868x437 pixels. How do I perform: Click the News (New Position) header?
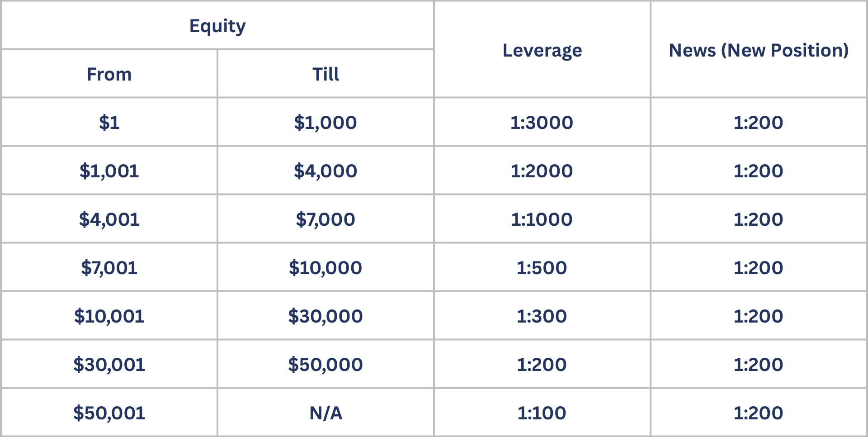[x=759, y=50]
